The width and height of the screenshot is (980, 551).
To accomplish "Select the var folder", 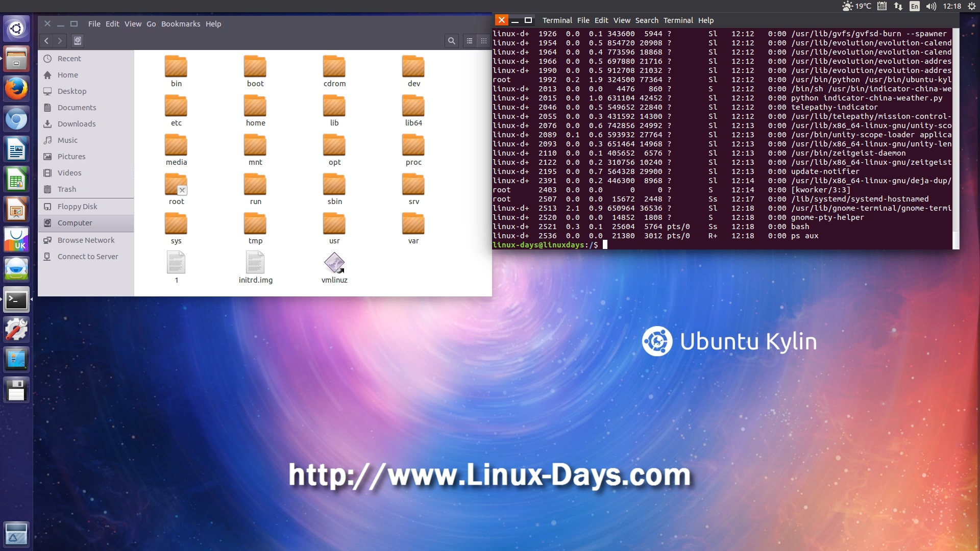I will click(413, 229).
